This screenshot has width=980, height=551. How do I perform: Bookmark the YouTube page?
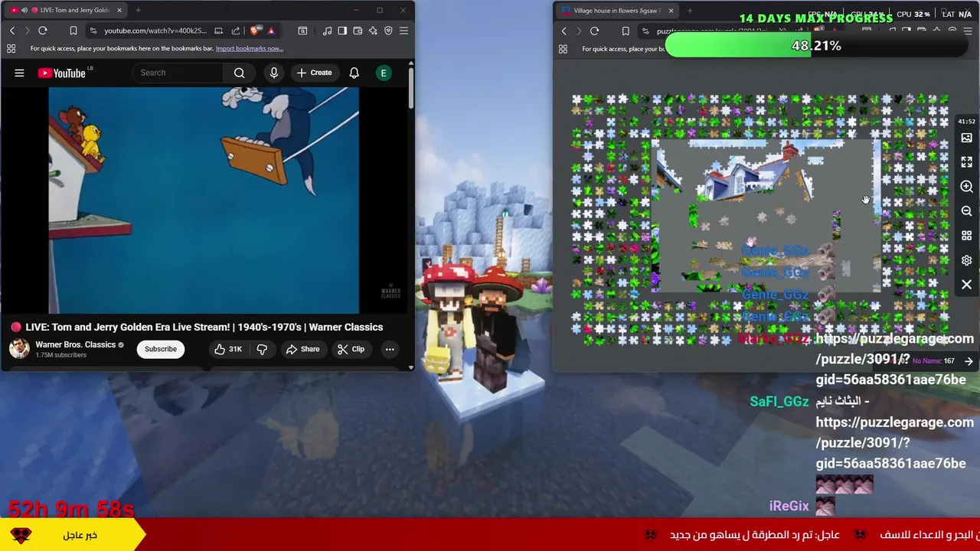pyautogui.click(x=73, y=31)
